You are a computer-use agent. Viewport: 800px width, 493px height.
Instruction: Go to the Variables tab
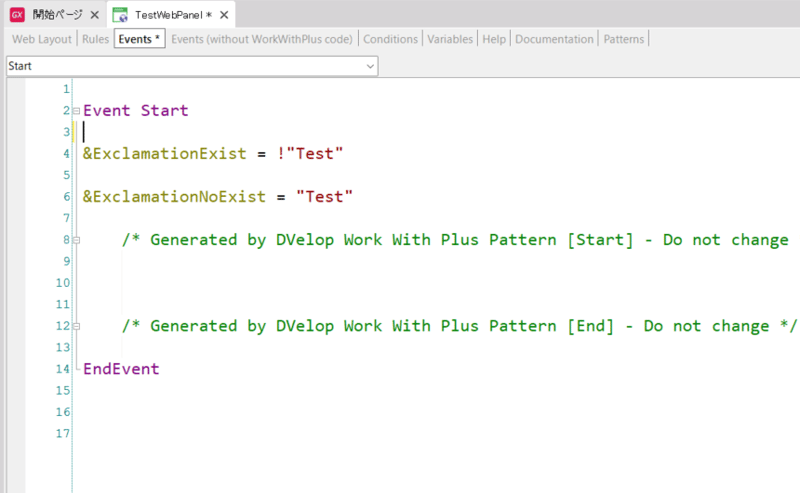coord(450,39)
